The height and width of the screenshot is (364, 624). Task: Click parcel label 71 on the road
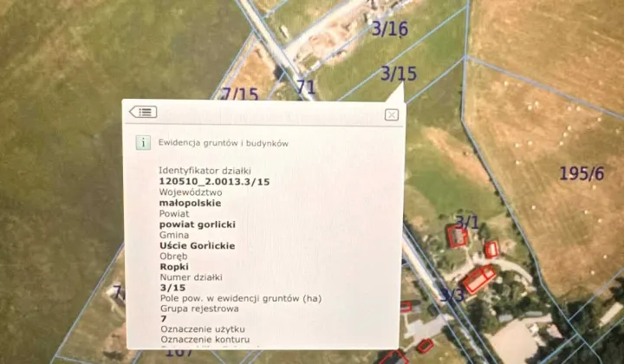click(x=306, y=87)
